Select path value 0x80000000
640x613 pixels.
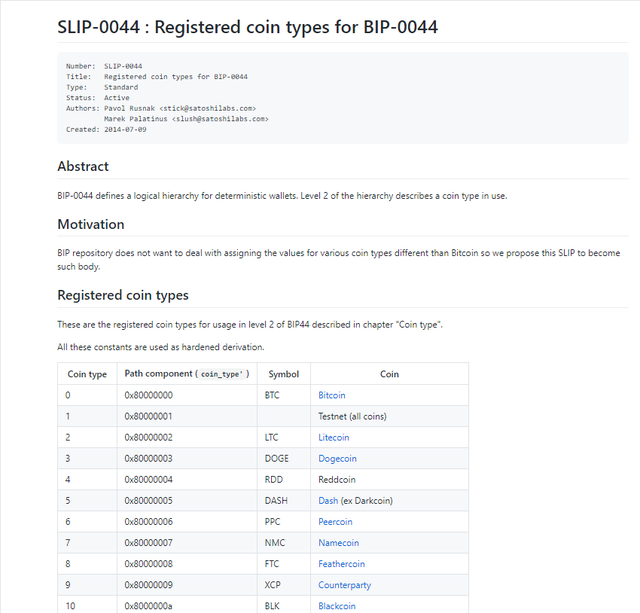point(149,395)
